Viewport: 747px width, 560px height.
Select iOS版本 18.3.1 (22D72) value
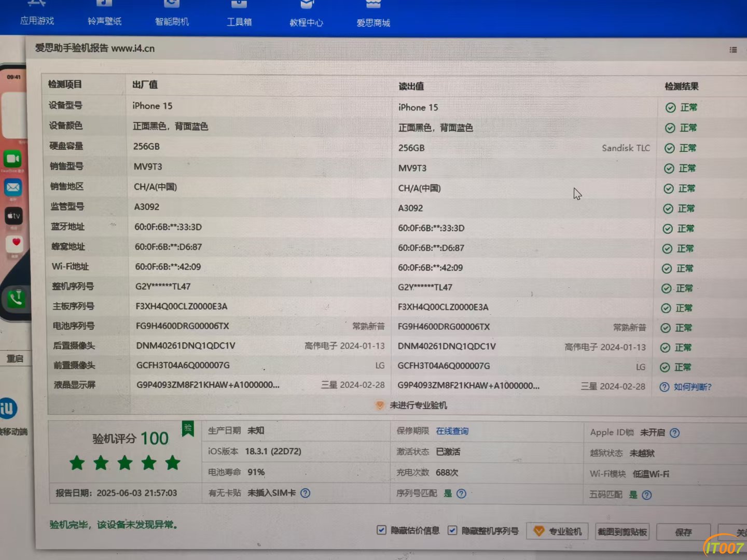click(273, 451)
